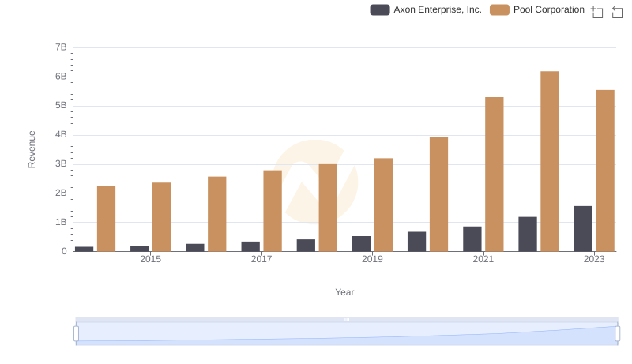Click the Year axis title

[x=344, y=292]
